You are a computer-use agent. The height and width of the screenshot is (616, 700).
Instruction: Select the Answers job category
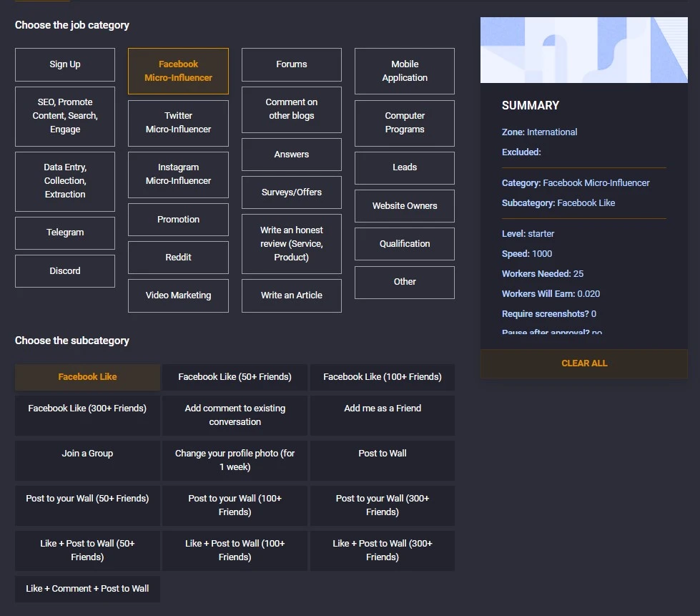[292, 155]
